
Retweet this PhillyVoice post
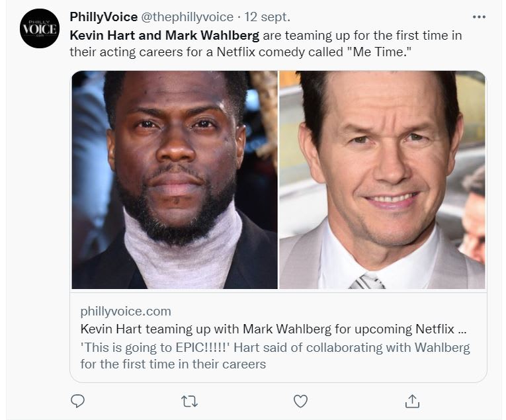[x=189, y=401]
